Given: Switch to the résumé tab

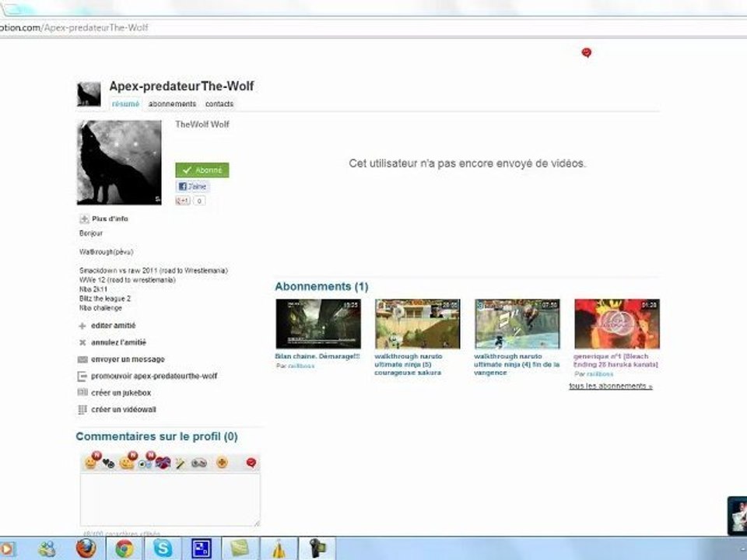Looking at the screenshot, I should tap(126, 103).
